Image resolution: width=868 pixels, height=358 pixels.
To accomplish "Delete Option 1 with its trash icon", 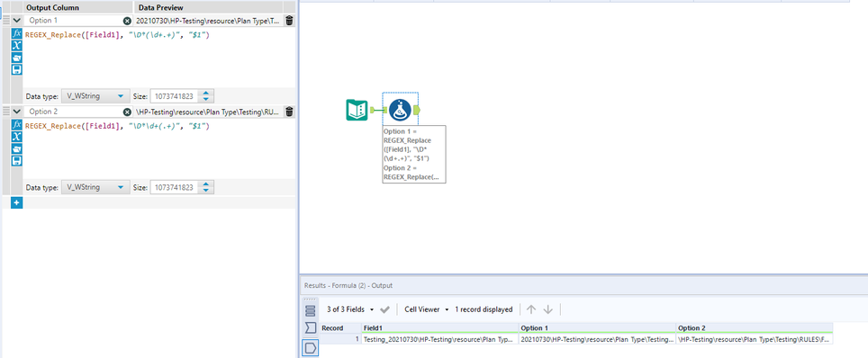I will [289, 21].
